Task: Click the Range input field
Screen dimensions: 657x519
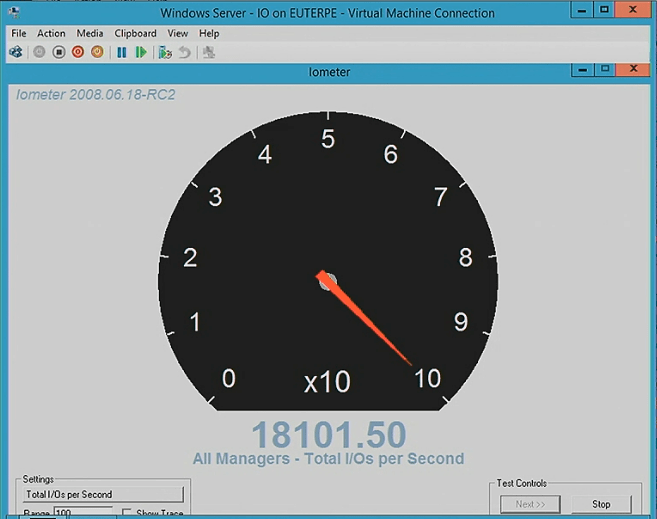Action: point(83,513)
